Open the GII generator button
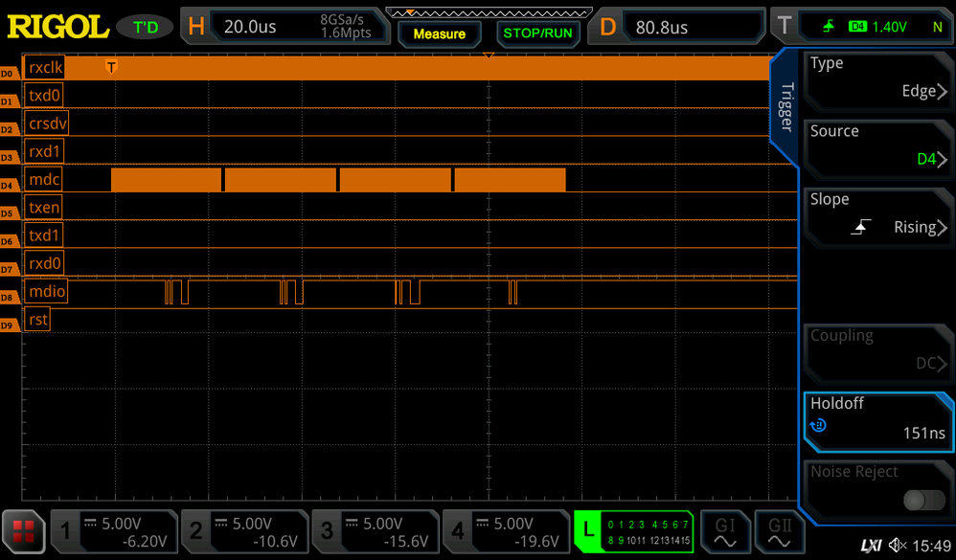The image size is (956, 560). tap(779, 531)
